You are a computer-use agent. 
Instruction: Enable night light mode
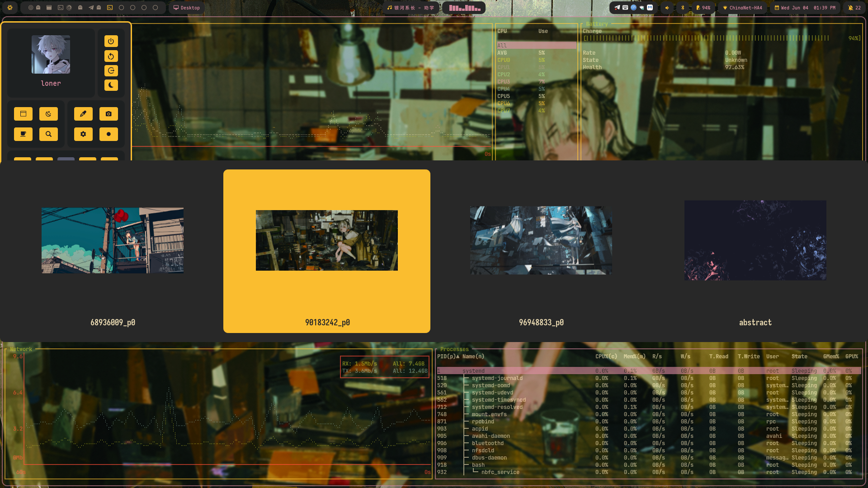pos(48,114)
